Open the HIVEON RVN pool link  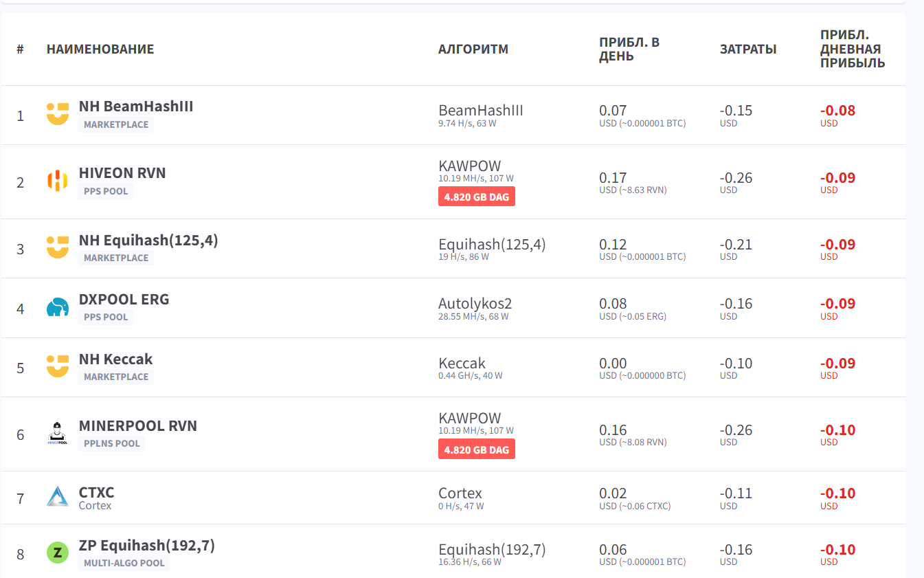click(x=122, y=173)
